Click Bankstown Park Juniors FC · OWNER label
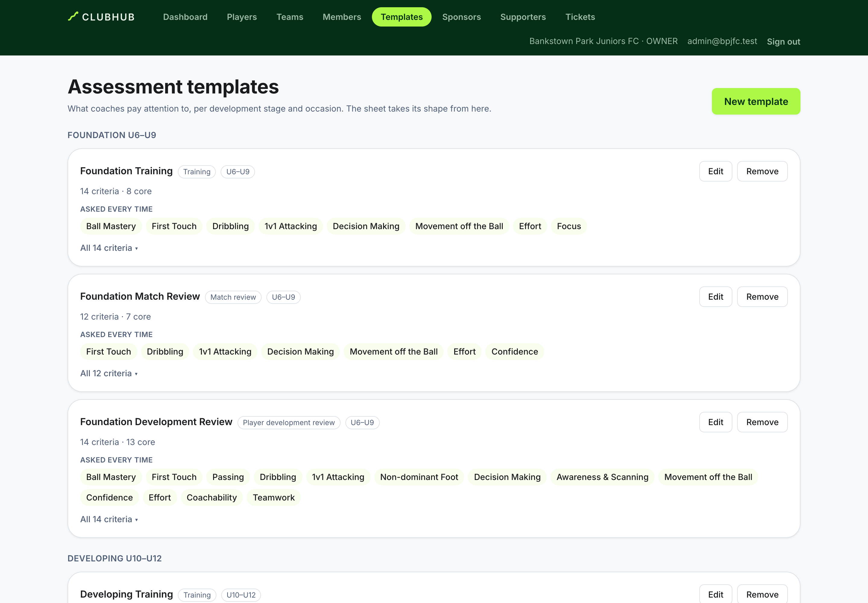 coord(603,41)
